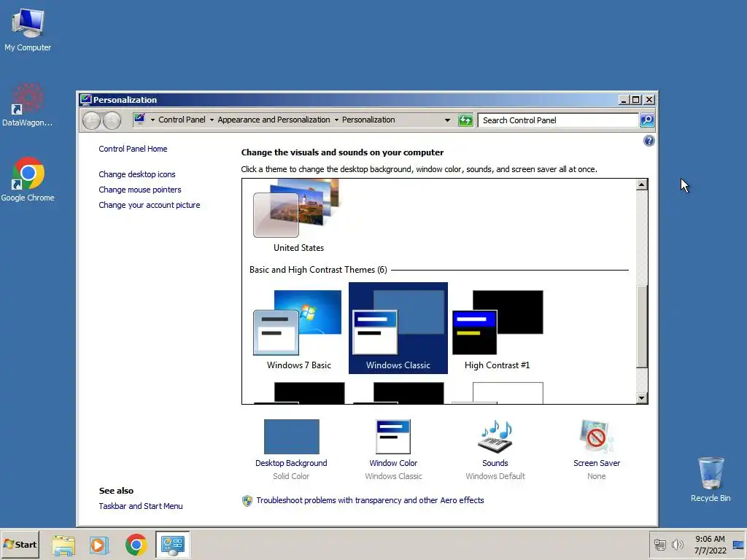Expand the arrow after Control Panel breadcrumb

tap(212, 120)
